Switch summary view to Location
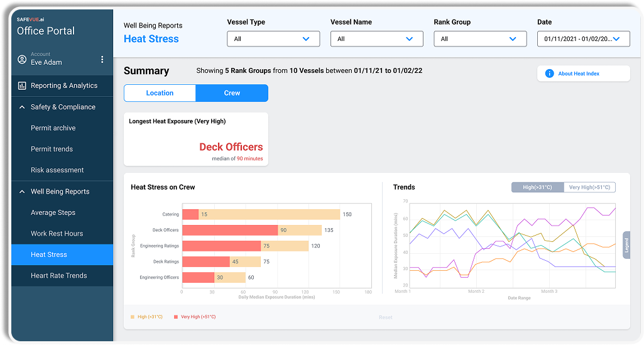The height and width of the screenshot is (345, 644). [160, 93]
